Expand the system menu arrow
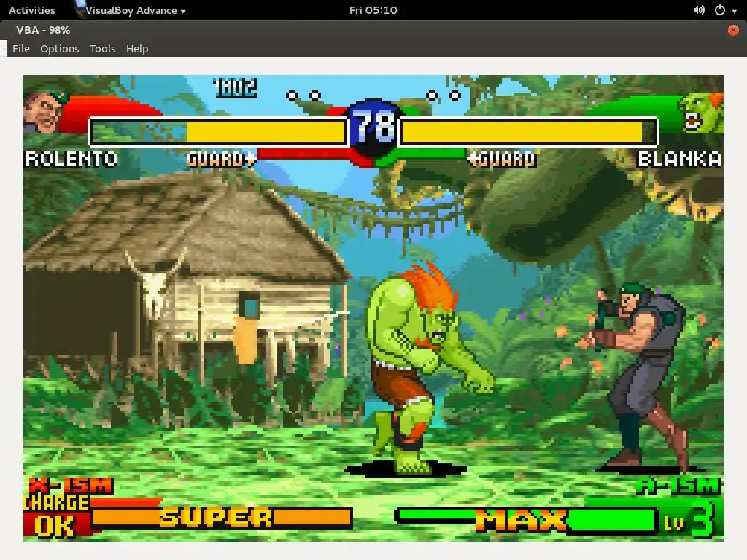Screen dimensions: 747x560 [734, 11]
